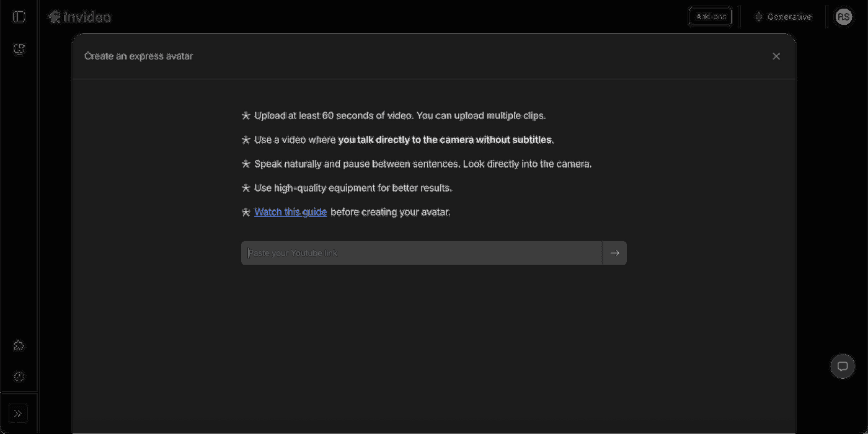Open the Generative plan option
The height and width of the screenshot is (434, 868).
783,17
